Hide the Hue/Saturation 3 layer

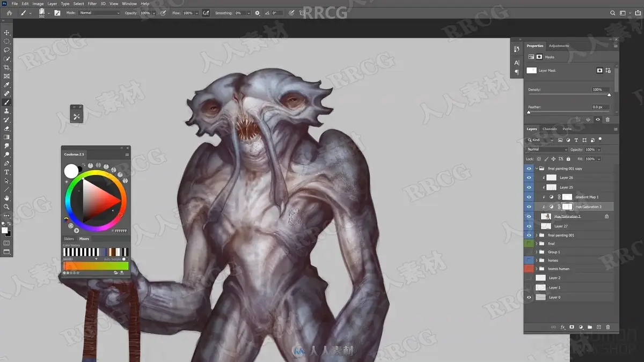pyautogui.click(x=529, y=206)
